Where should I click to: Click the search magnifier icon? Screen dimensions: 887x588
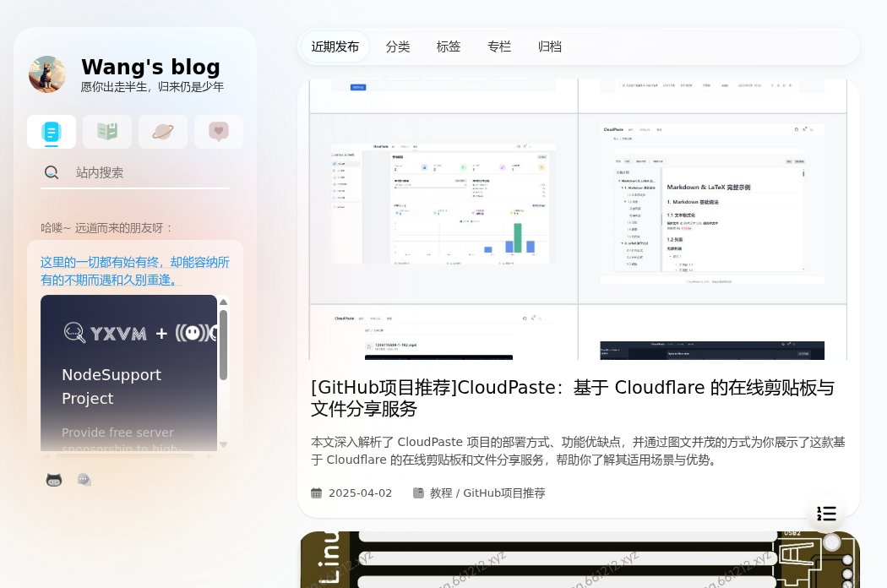tap(52, 172)
